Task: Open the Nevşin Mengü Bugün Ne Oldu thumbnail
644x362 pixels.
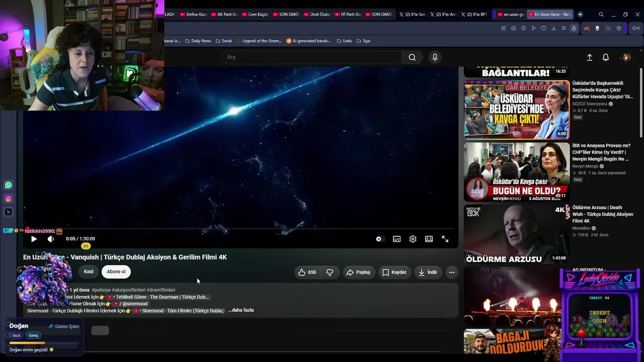Action: click(517, 172)
